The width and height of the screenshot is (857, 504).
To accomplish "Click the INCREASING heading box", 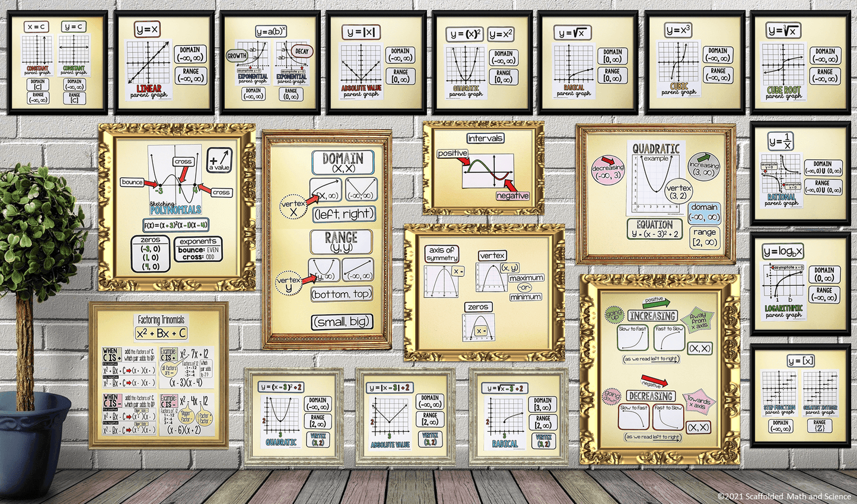I will (x=652, y=316).
